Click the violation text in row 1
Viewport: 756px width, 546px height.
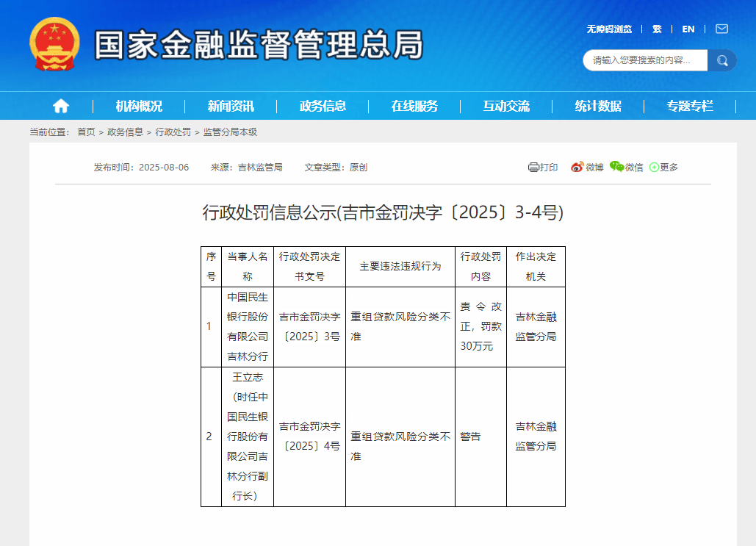tap(400, 327)
